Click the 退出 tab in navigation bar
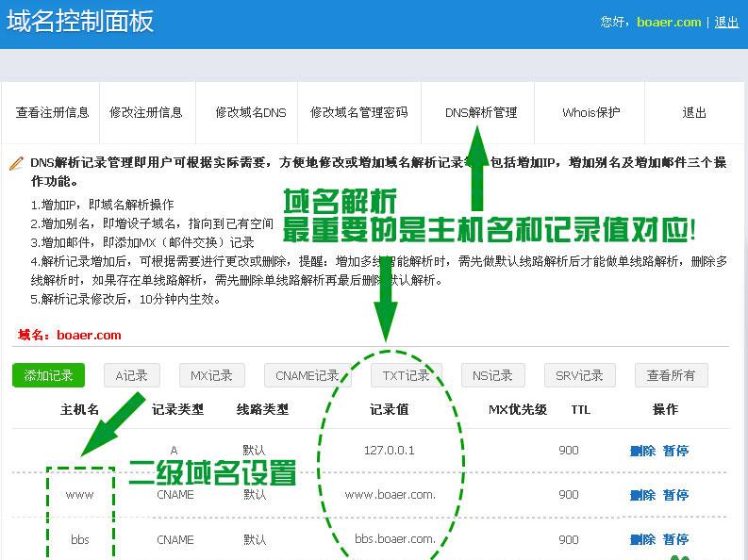 [x=694, y=112]
